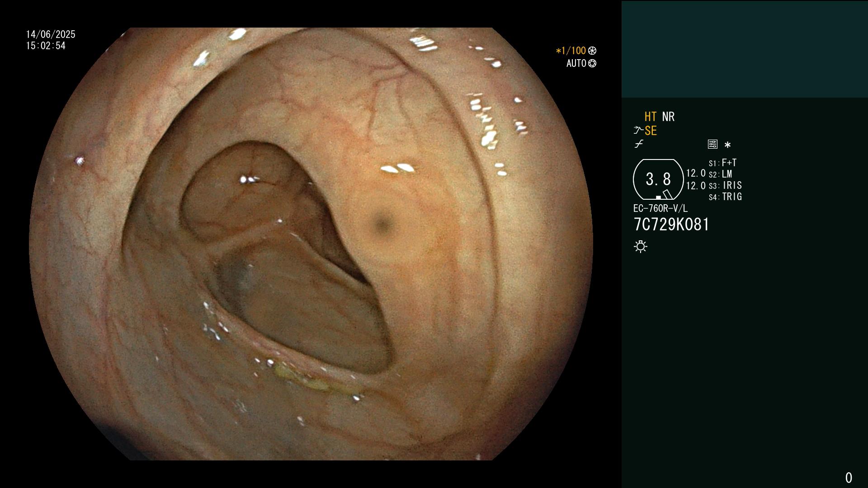
Task: Click the S3: IRIS switch assignment
Action: (725, 185)
